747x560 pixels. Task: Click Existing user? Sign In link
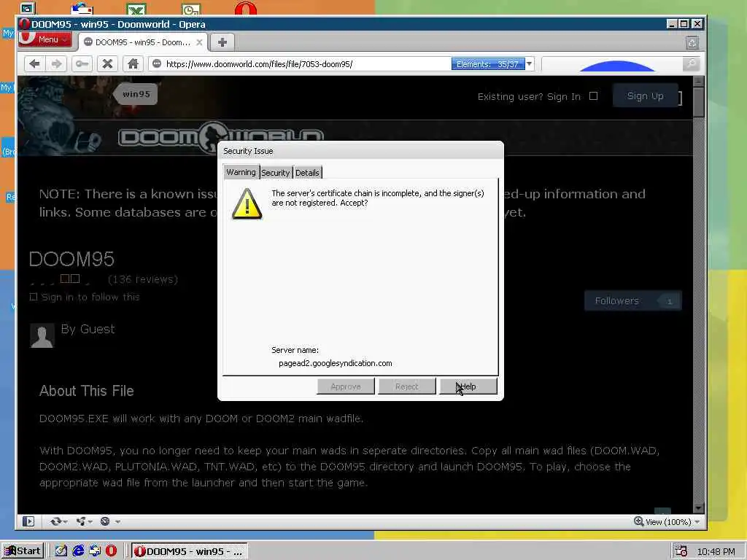coord(529,97)
